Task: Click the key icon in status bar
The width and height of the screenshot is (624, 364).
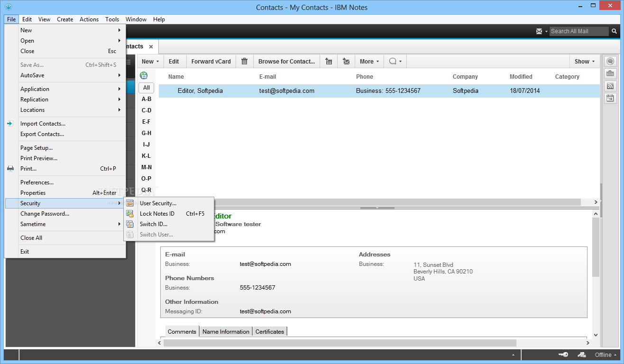Action: pos(563,355)
